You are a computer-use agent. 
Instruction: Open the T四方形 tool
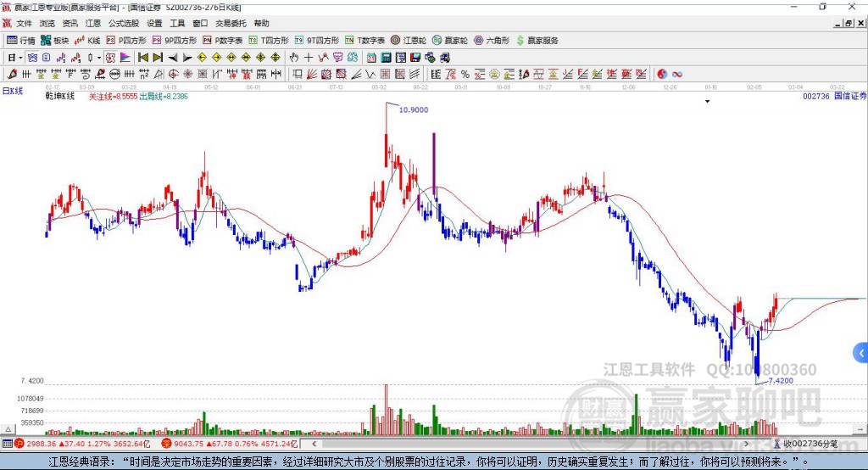(269, 41)
